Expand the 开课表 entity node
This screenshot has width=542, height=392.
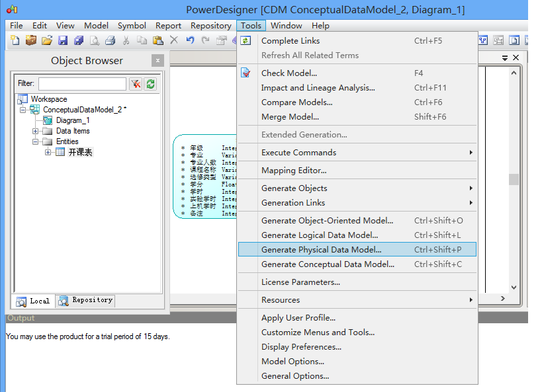pyautogui.click(x=48, y=152)
